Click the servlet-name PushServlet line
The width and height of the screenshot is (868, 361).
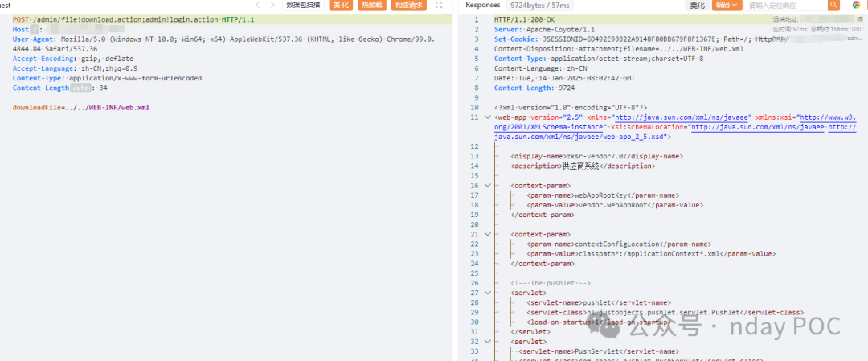[599, 351]
